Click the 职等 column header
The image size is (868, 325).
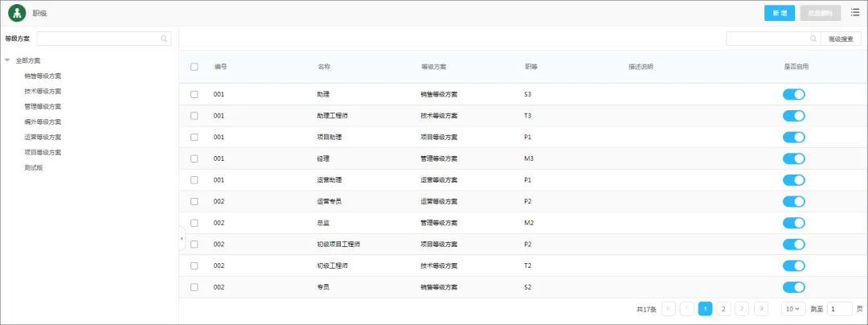(x=531, y=67)
